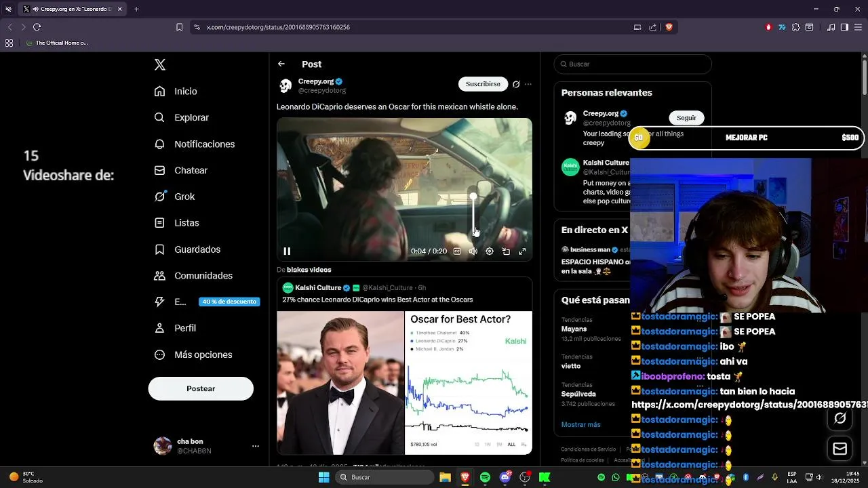Open Grok from the sidebar
Screen dimensions: 868x488
pyautogui.click(x=175, y=197)
